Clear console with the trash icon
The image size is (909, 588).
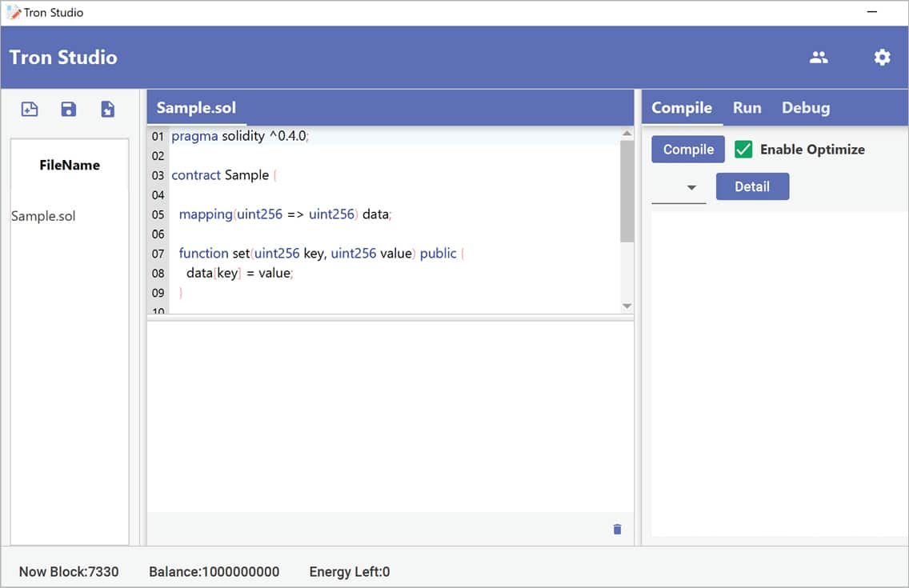617,530
